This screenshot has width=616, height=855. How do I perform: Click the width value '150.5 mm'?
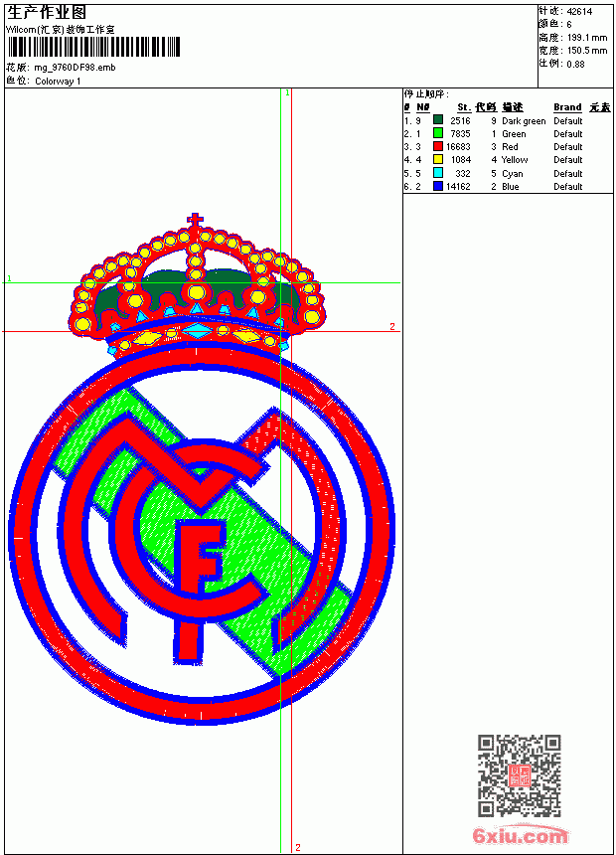[x=587, y=51]
